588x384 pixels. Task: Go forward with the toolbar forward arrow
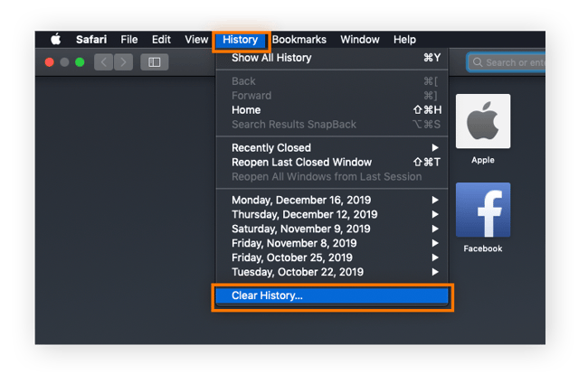point(123,62)
